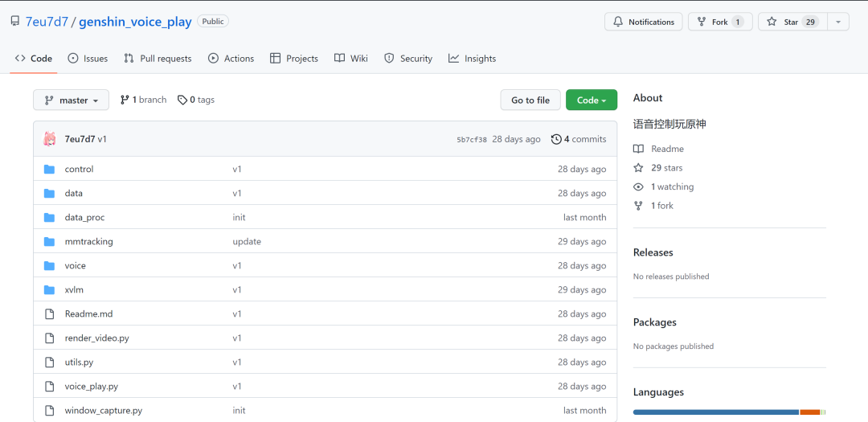Click the branch icon beside 1 branch
The height and width of the screenshot is (422, 868).
pyautogui.click(x=125, y=100)
